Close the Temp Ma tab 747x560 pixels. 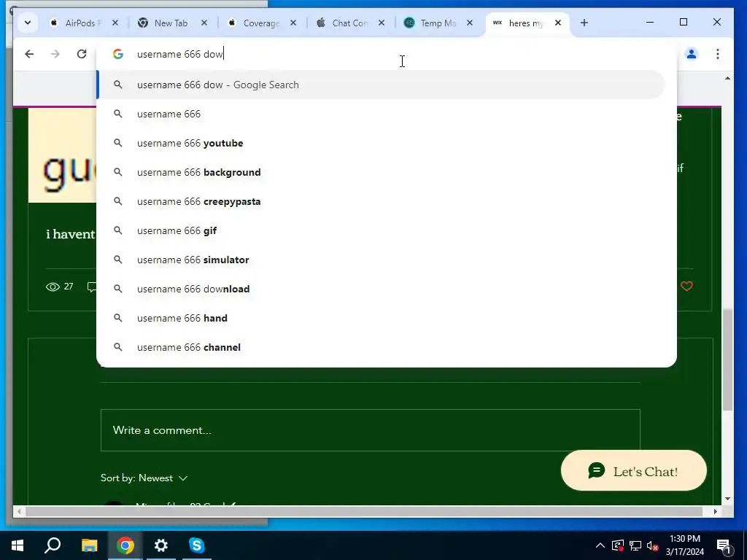[470, 23]
